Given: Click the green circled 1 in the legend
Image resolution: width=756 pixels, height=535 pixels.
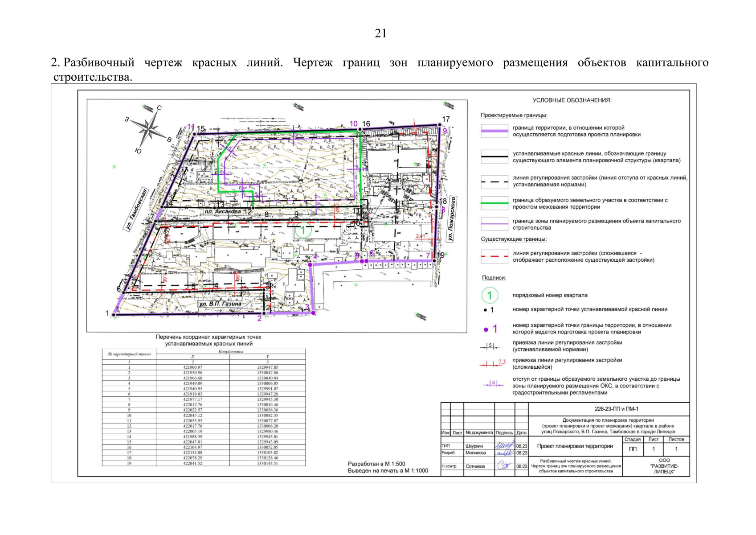Looking at the screenshot, I should (x=490, y=295).
